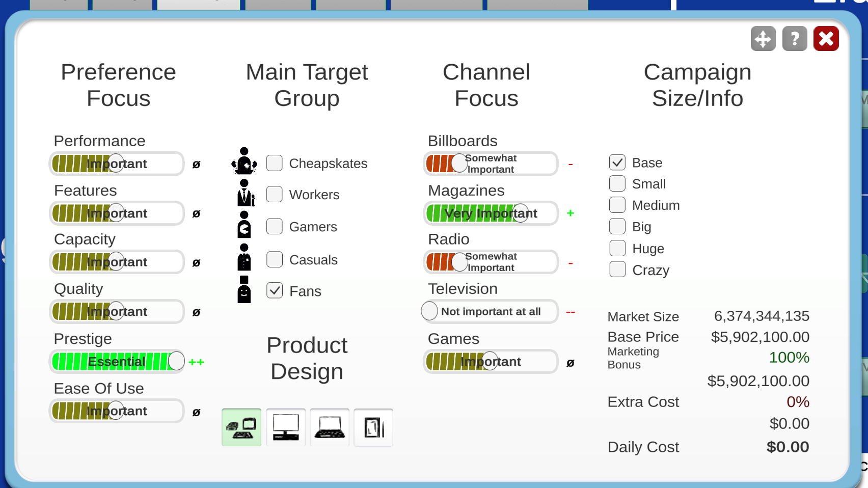Click the Workers person icon
Screen dimensions: 868x488
[246, 193]
